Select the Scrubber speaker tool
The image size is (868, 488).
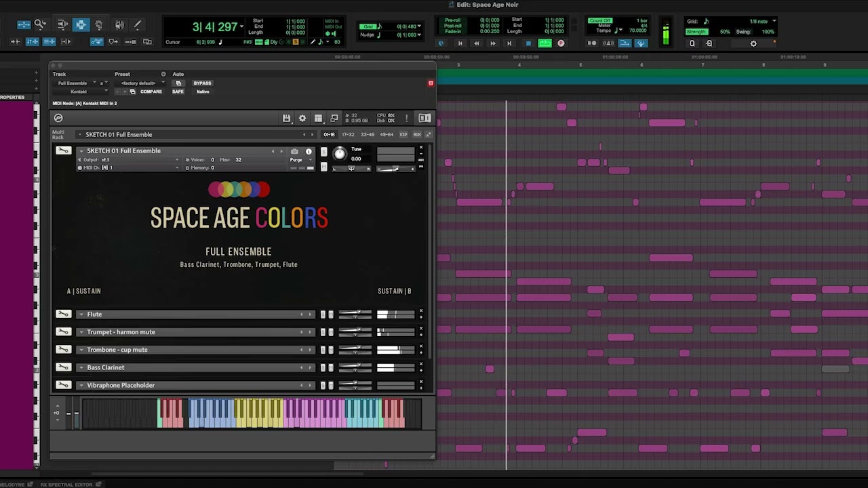(119, 24)
